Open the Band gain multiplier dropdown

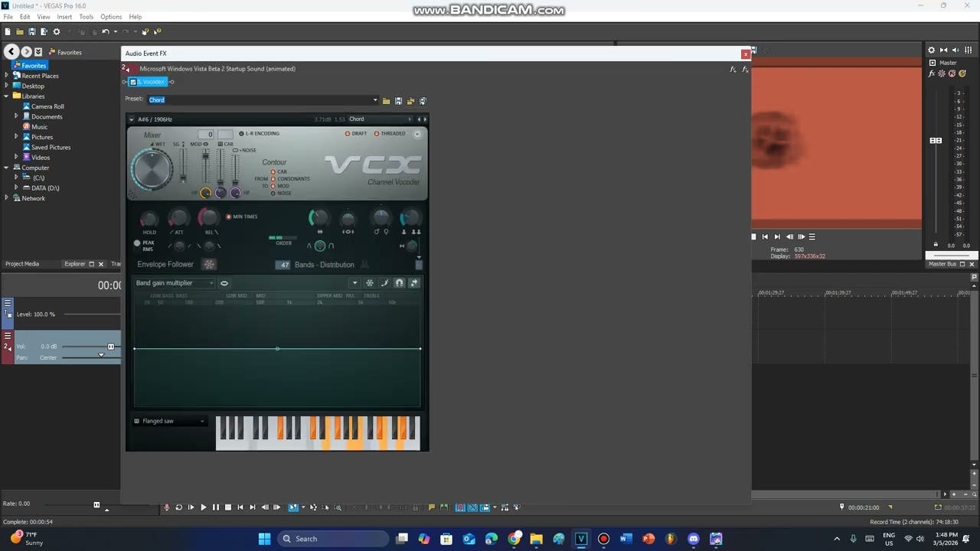(x=175, y=283)
